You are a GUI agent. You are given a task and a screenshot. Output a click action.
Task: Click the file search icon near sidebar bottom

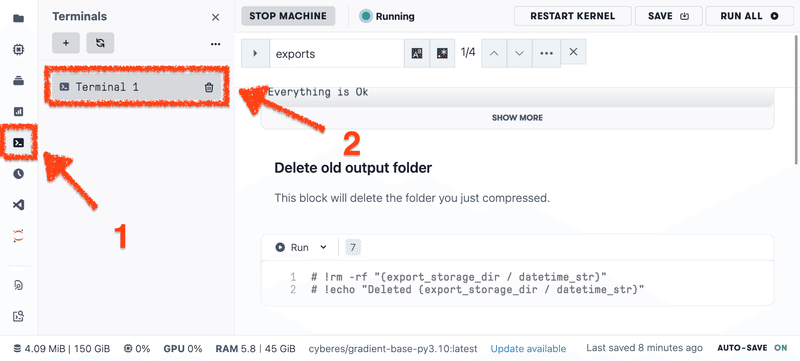[x=19, y=285]
